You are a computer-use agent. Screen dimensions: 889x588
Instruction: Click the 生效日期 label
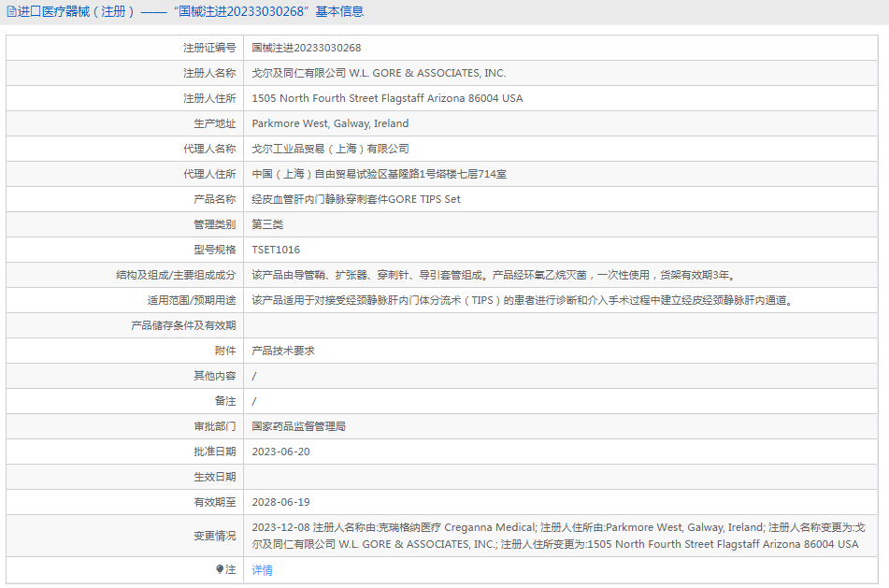point(214,477)
